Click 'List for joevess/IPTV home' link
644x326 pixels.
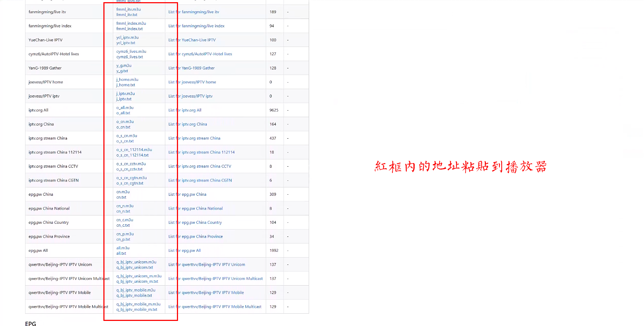(x=192, y=82)
